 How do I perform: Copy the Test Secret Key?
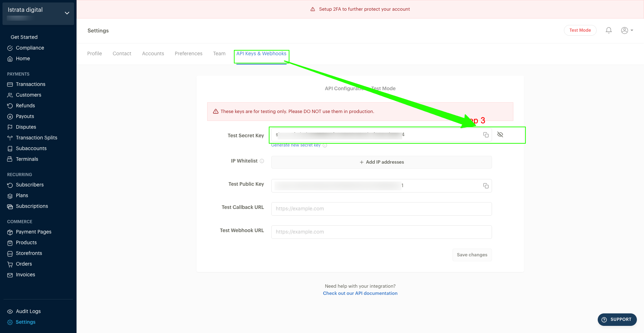pos(486,135)
